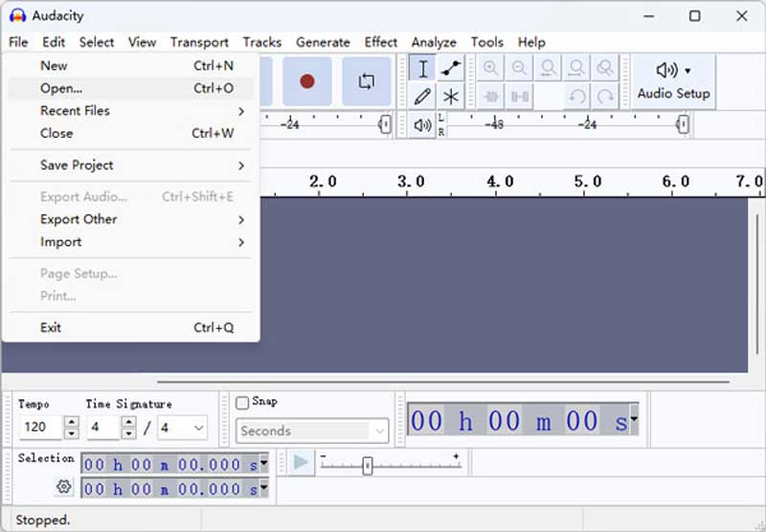The height and width of the screenshot is (532, 766).
Task: Toggle the Loop playback button
Action: (367, 81)
